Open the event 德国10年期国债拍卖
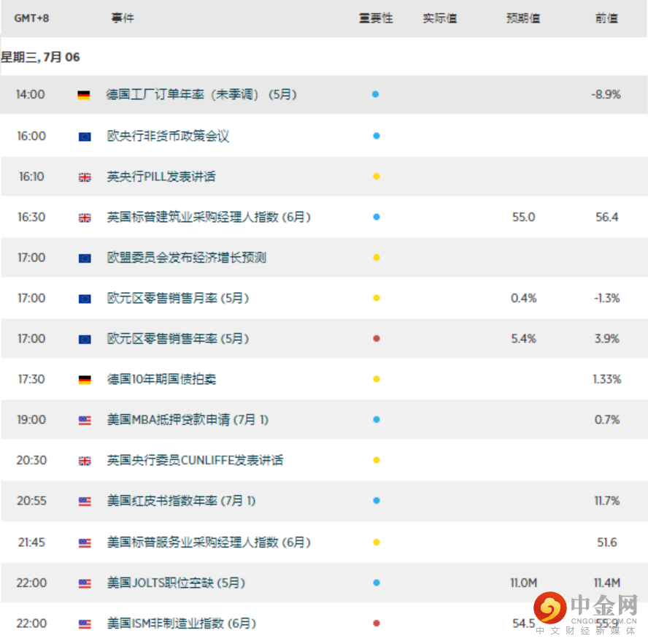The height and width of the screenshot is (644, 648). point(161,379)
